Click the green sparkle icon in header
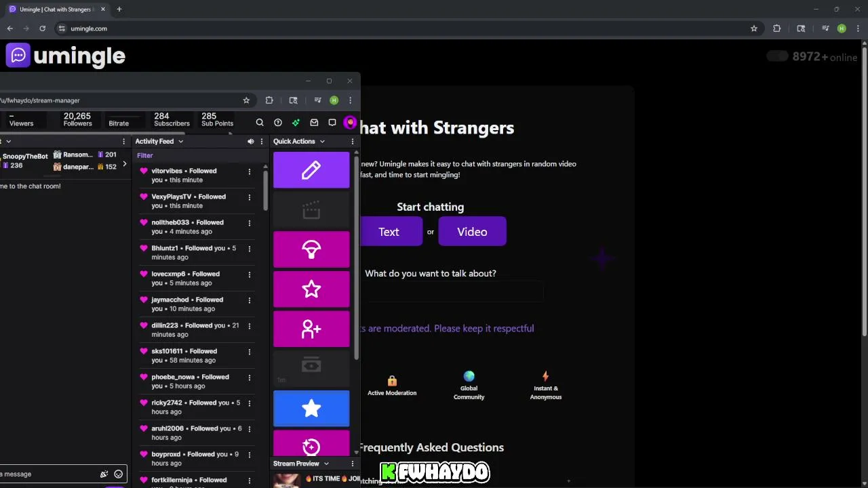Viewport: 868px width, 488px height. click(x=296, y=123)
